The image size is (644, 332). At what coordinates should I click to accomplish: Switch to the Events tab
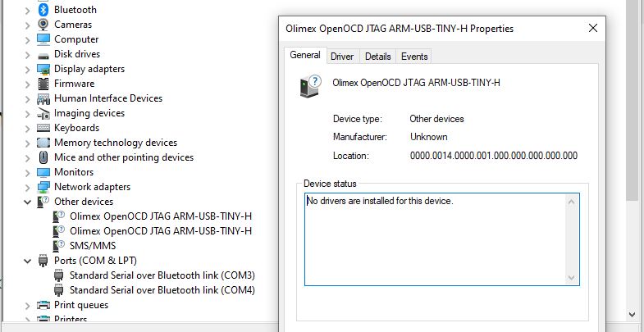coord(414,57)
